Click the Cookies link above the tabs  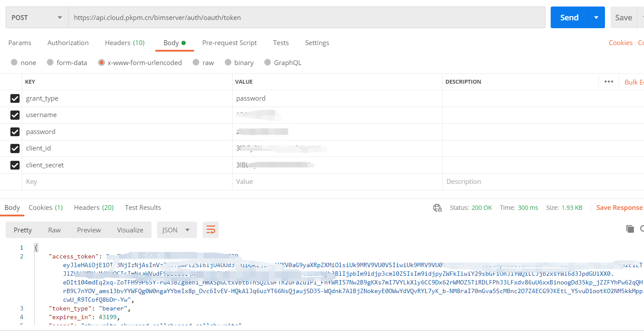click(x=621, y=42)
